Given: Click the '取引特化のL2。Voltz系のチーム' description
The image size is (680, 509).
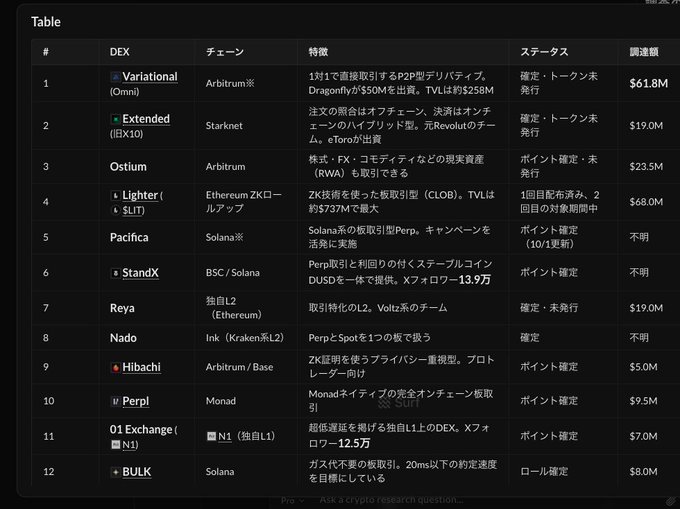Looking at the screenshot, I should coord(377,308).
